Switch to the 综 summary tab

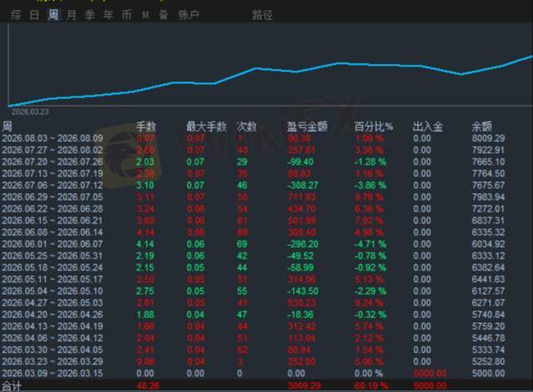point(16,15)
